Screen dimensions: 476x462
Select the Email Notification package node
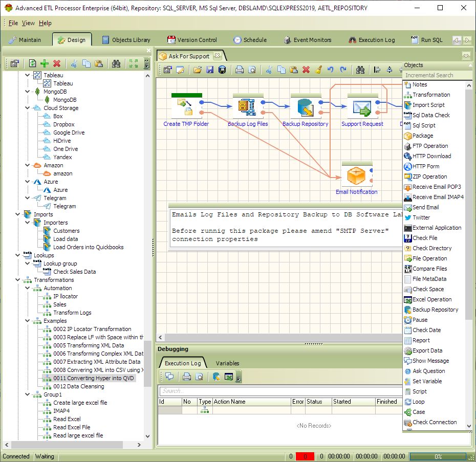[x=357, y=175]
